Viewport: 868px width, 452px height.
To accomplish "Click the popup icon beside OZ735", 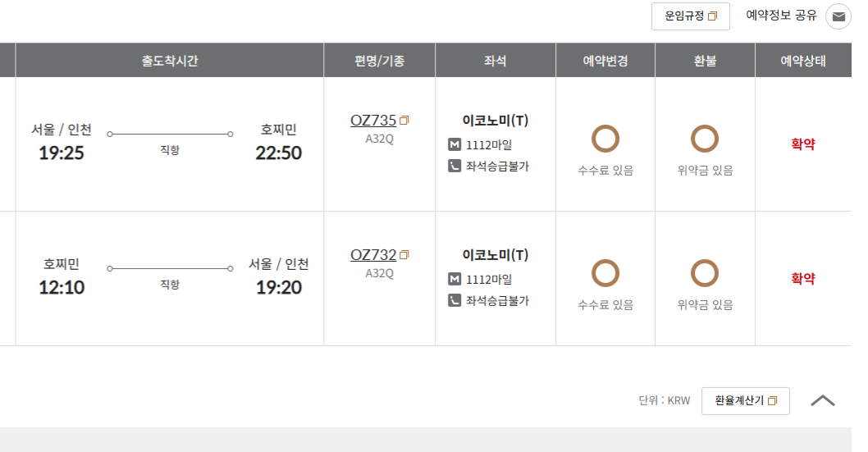I will tap(404, 121).
